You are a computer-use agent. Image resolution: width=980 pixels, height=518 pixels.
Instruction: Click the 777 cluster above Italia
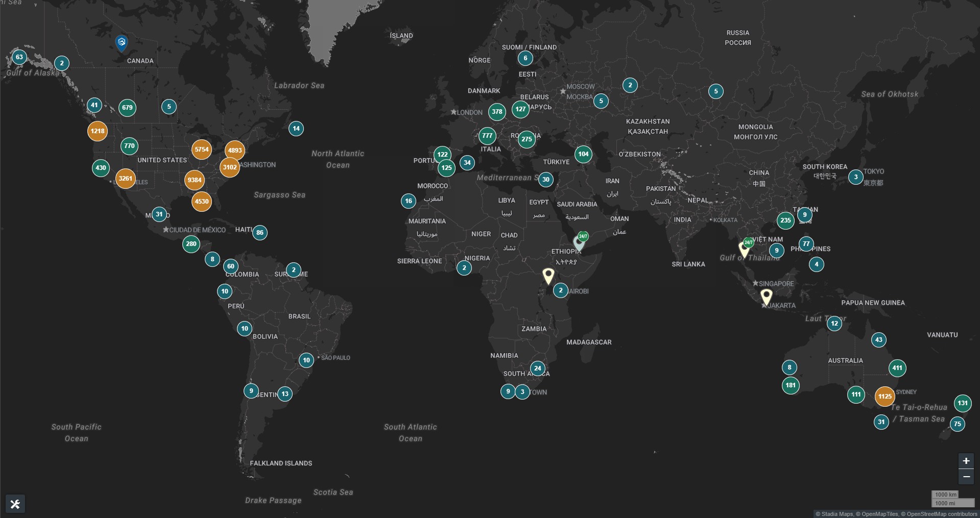487,136
